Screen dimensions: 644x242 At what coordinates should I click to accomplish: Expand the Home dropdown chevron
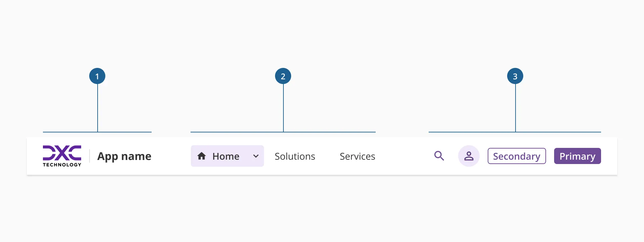(256, 156)
